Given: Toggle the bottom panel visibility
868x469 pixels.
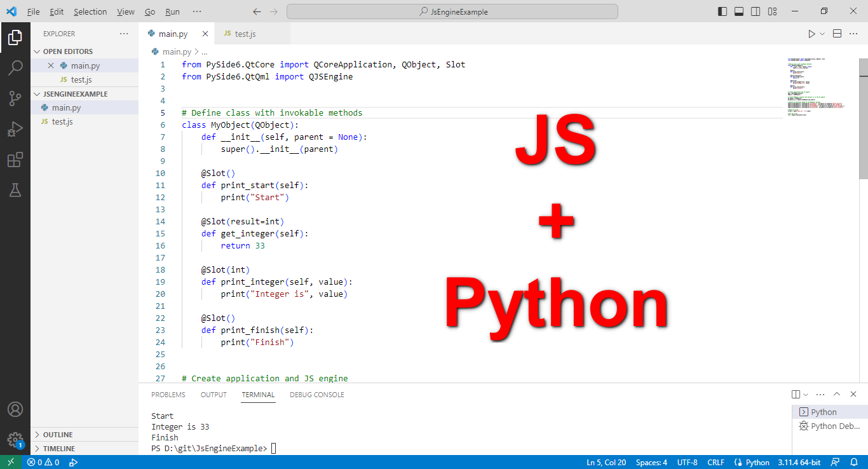Looking at the screenshot, I should [740, 11].
